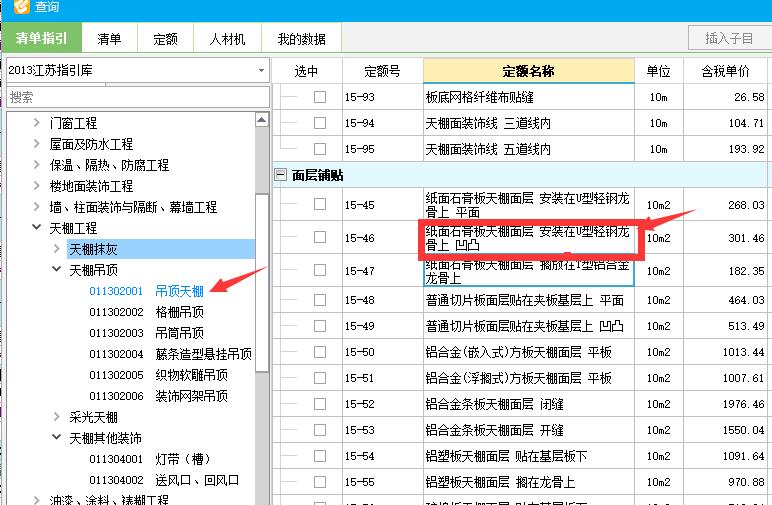
Task: Check the box for quota 15-47
Action: point(320,270)
